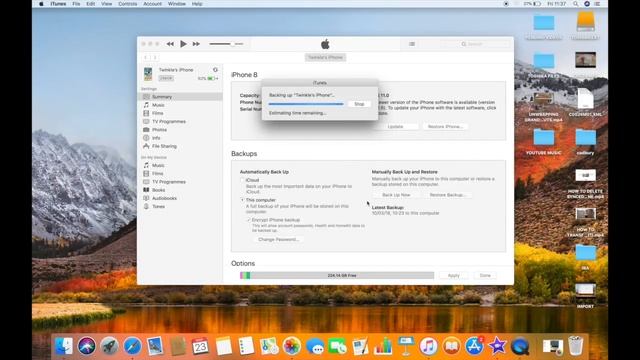Stop the backup in progress
Image resolution: width=640 pixels, height=360 pixels.
359,104
